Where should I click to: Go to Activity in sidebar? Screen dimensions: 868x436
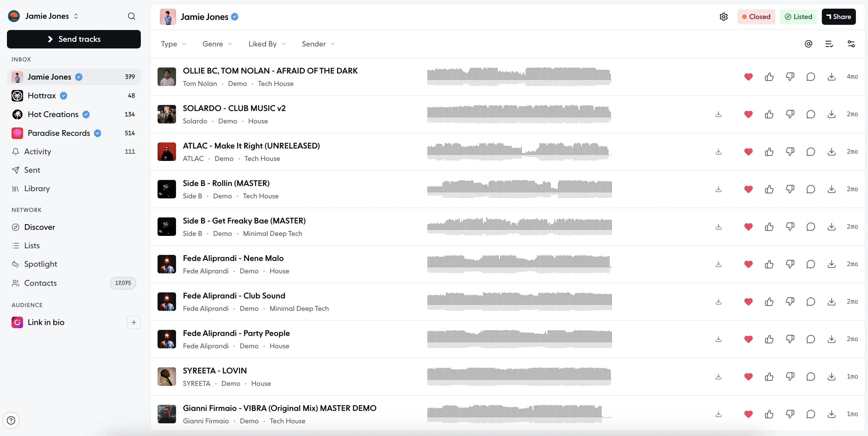click(74, 151)
